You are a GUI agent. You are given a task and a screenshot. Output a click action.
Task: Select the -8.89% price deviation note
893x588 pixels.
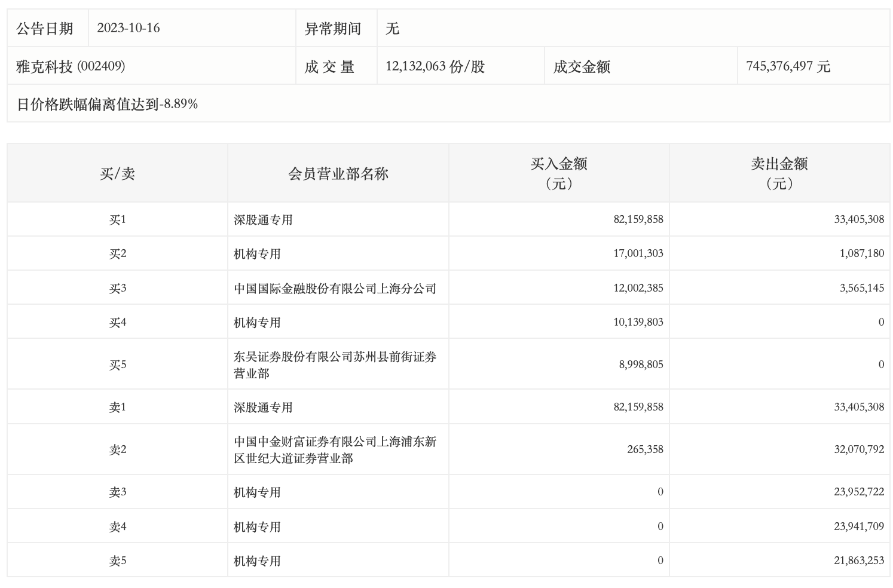point(108,105)
